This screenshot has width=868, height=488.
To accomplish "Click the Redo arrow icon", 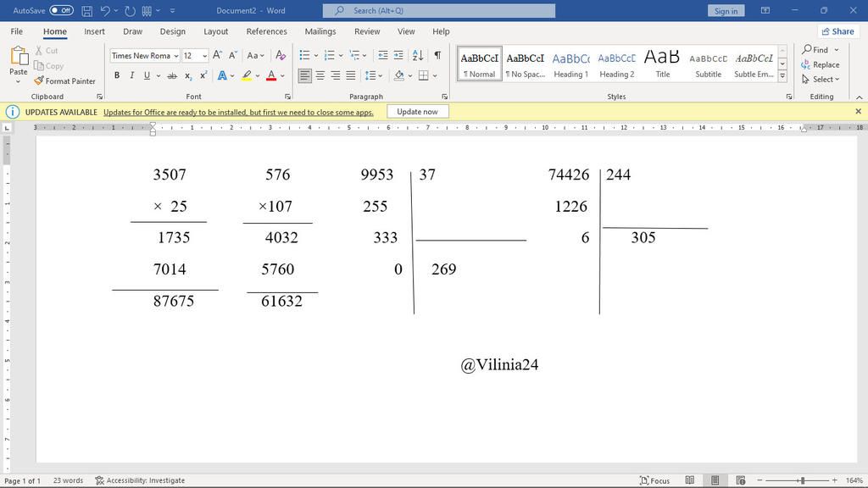I will [130, 10].
